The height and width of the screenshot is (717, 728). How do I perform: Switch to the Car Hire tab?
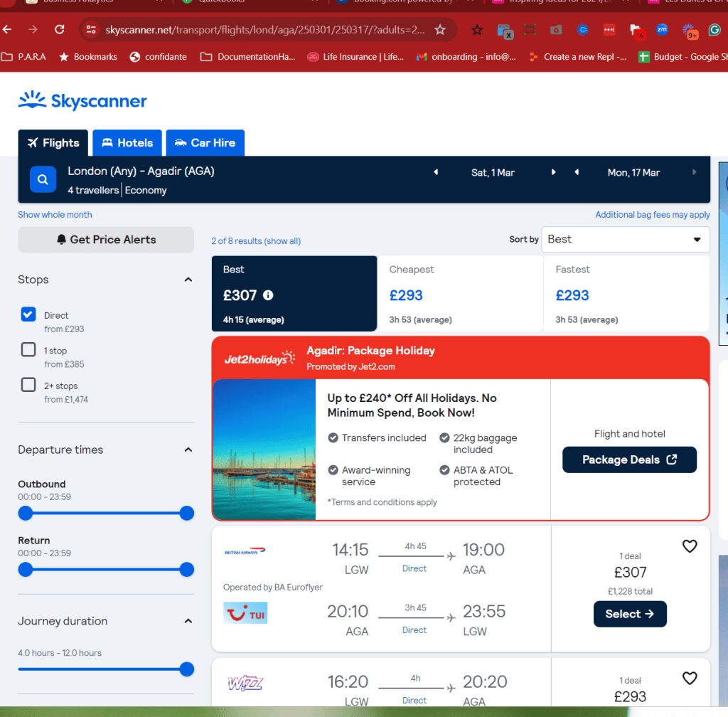205,143
